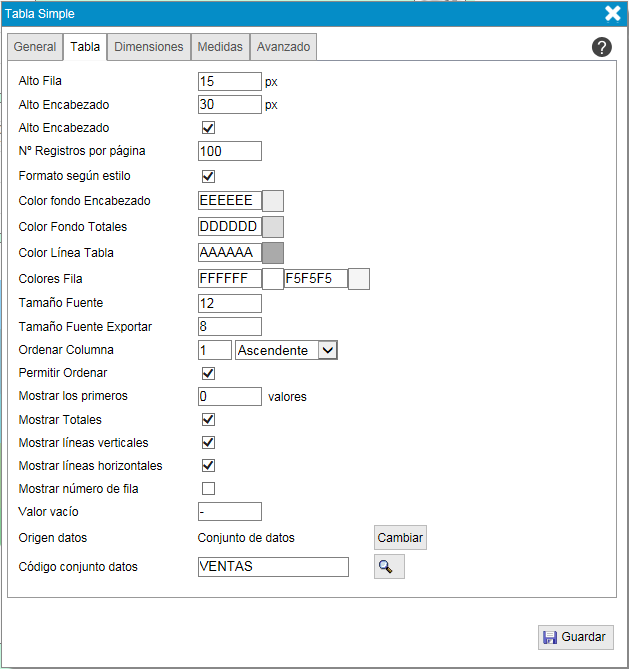Viewport: 629px width, 669px height.
Task: Uncheck the Mostrar Totales option
Action: (x=209, y=420)
